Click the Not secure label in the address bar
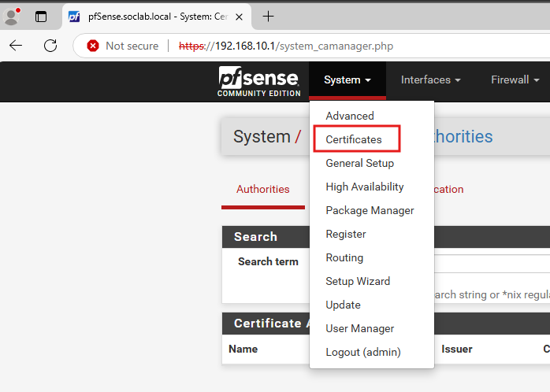Image resolution: width=550 pixels, height=392 pixels. [132, 46]
